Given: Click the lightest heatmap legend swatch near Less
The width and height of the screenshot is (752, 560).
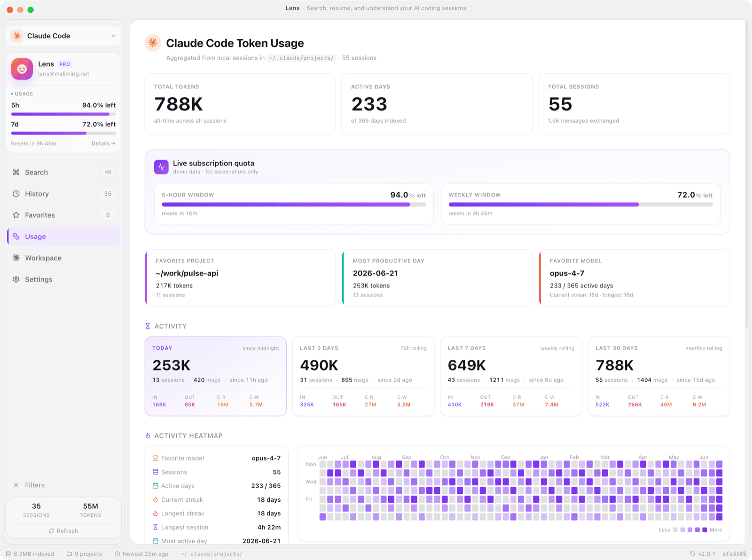Looking at the screenshot, I should (x=675, y=530).
